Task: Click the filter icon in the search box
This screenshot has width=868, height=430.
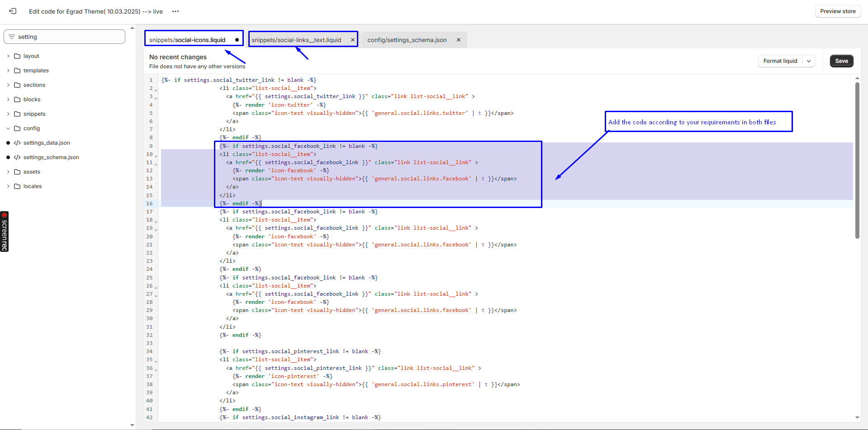Action: click(x=12, y=37)
